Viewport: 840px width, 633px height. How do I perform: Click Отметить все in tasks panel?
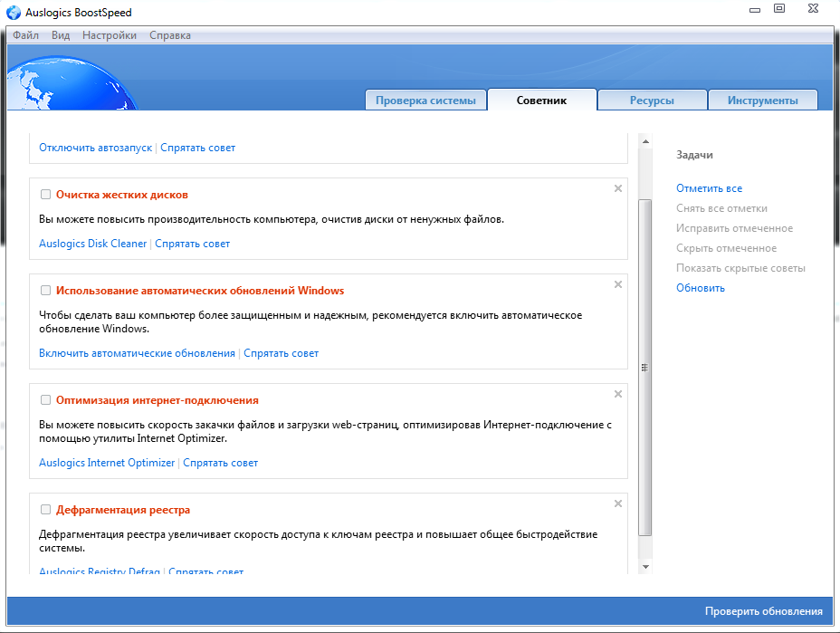(710, 188)
